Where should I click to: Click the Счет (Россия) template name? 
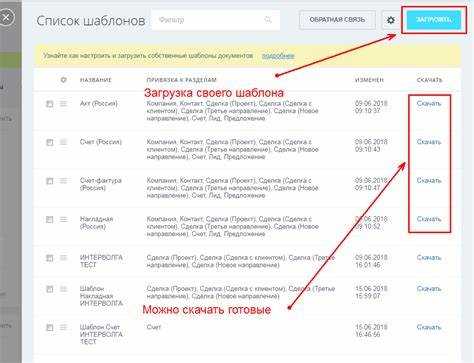(x=101, y=142)
